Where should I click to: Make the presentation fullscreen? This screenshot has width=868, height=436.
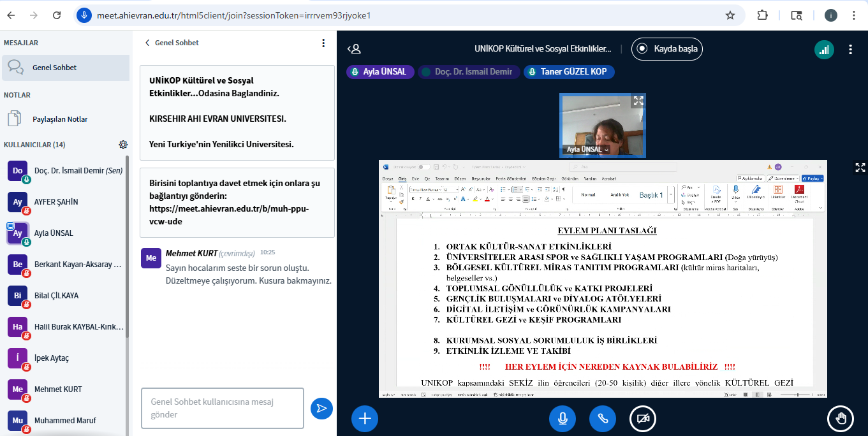click(x=860, y=168)
